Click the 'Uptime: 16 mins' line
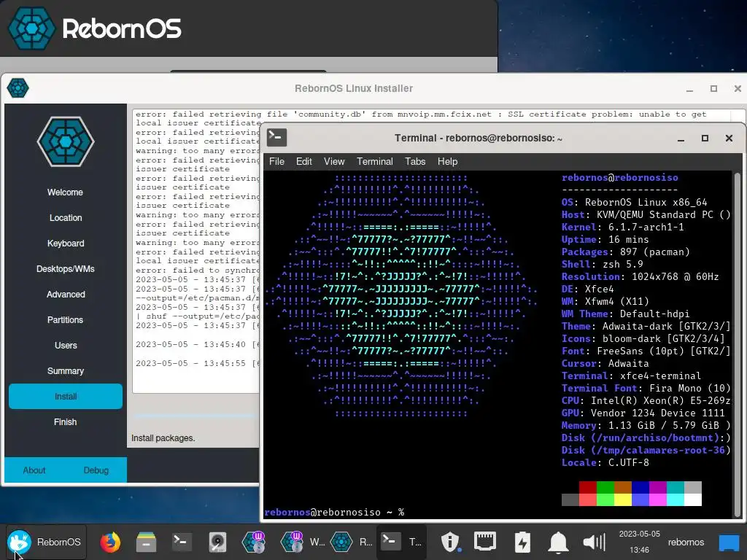This screenshot has height=560, width=747. click(605, 239)
